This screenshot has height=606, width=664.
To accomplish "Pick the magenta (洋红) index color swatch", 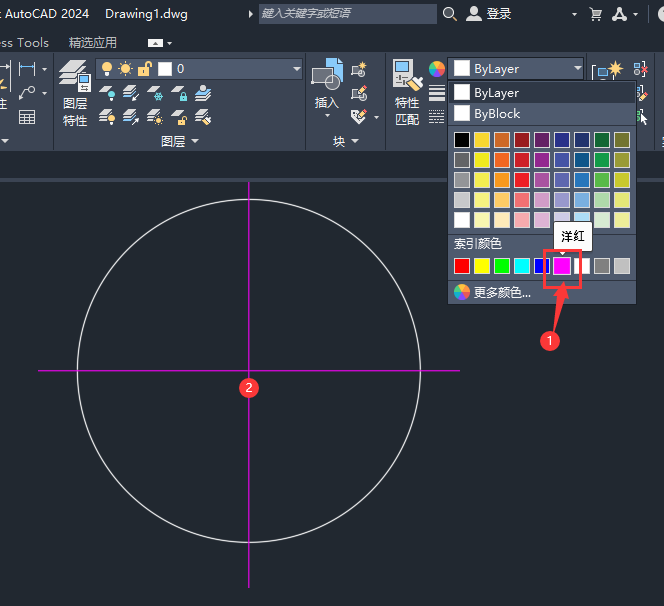I will point(562,266).
